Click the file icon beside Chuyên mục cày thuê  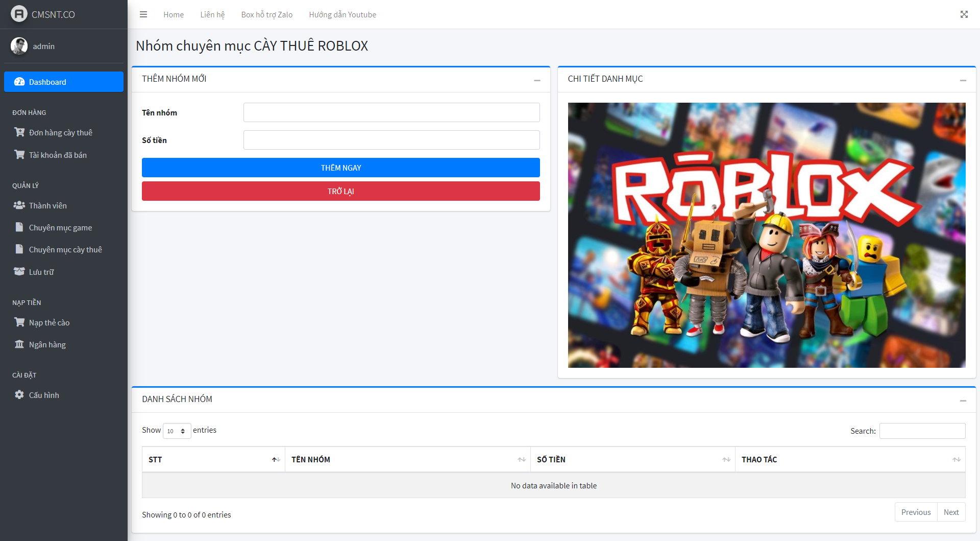tap(19, 249)
